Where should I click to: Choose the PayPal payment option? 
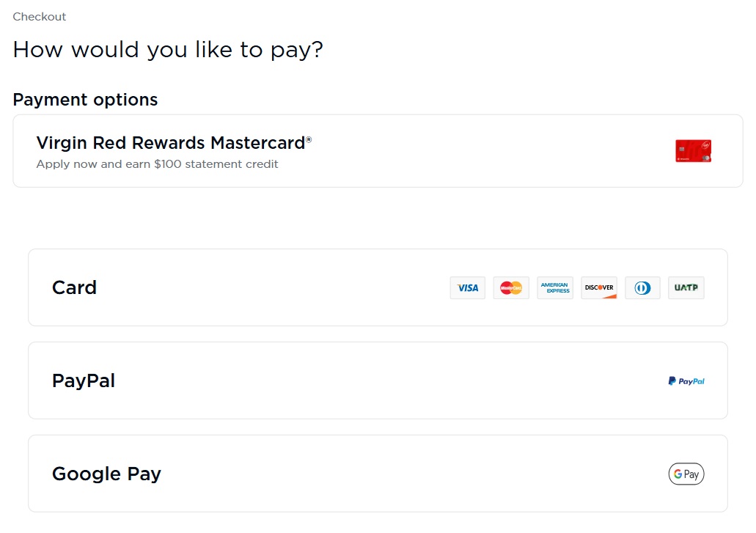tap(378, 381)
